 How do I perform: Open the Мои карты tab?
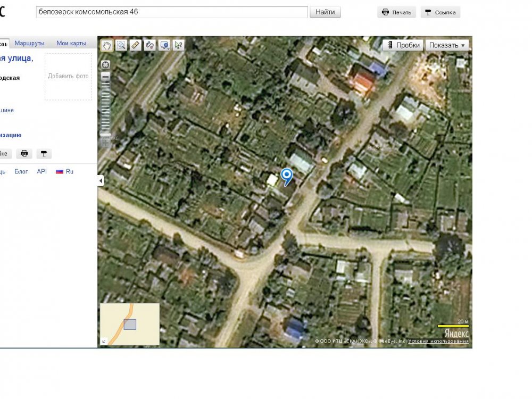pos(71,43)
